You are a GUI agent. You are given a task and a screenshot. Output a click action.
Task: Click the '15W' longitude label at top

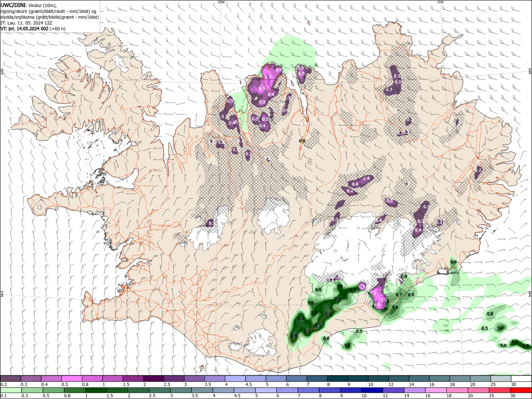(x=440, y=2)
